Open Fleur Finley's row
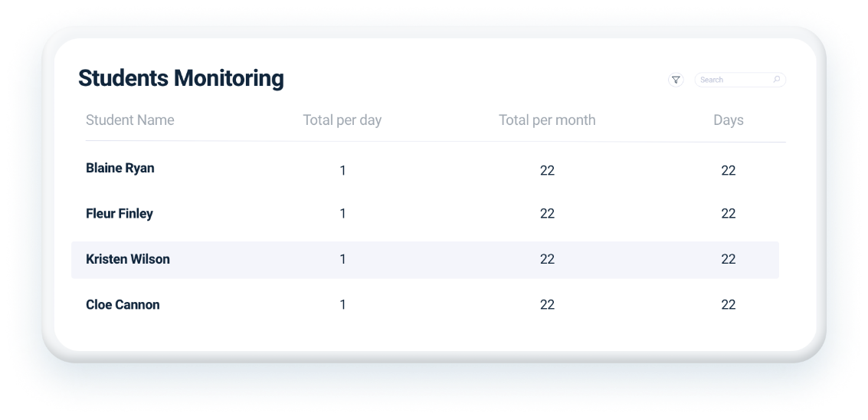This screenshot has height=420, width=868. point(120,214)
